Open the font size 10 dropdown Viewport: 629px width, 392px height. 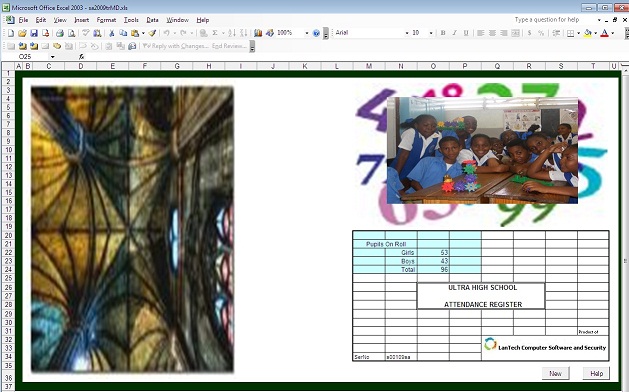[x=431, y=33]
